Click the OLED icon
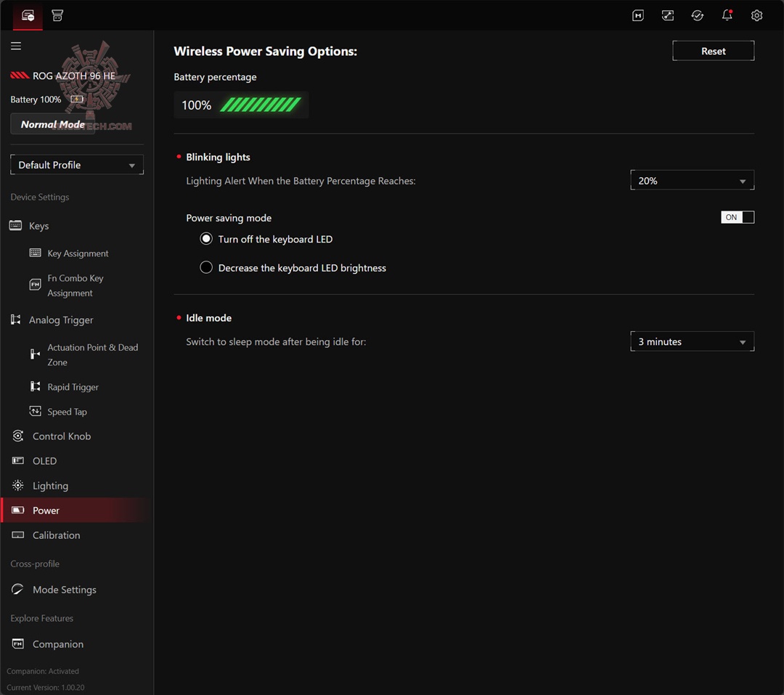This screenshot has height=695, width=784. [x=18, y=460]
